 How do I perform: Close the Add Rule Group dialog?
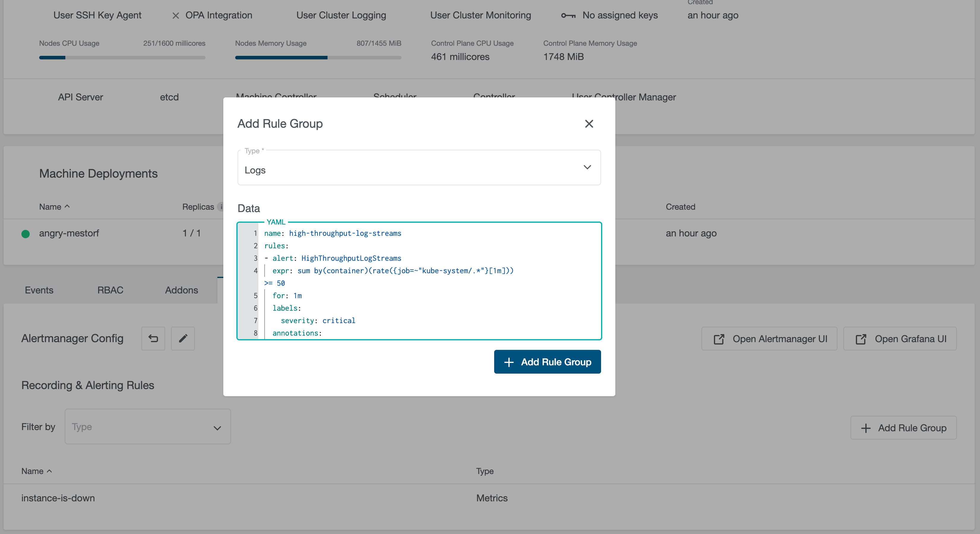click(589, 124)
